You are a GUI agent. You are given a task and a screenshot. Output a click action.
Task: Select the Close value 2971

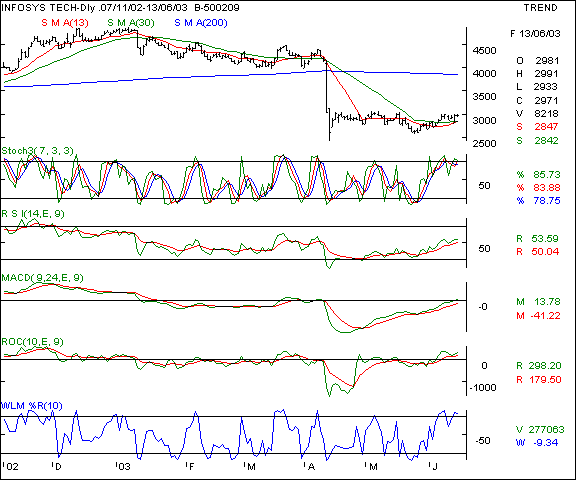tap(547, 101)
